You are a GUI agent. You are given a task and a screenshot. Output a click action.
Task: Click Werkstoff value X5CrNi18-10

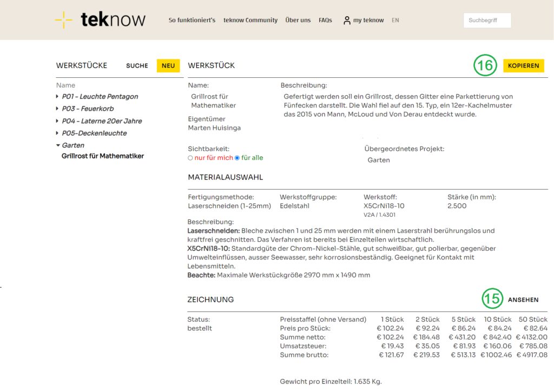pyautogui.click(x=384, y=206)
